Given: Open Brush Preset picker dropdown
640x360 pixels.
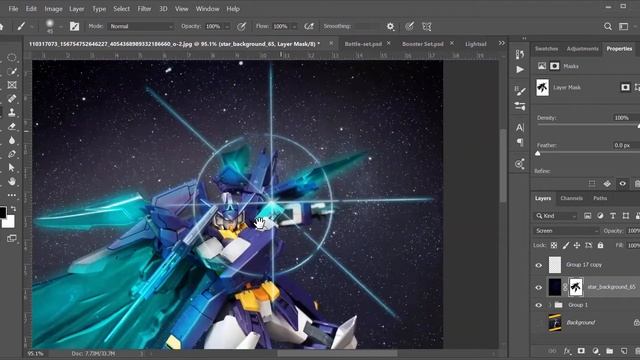Looking at the screenshot, I should 60,27.
